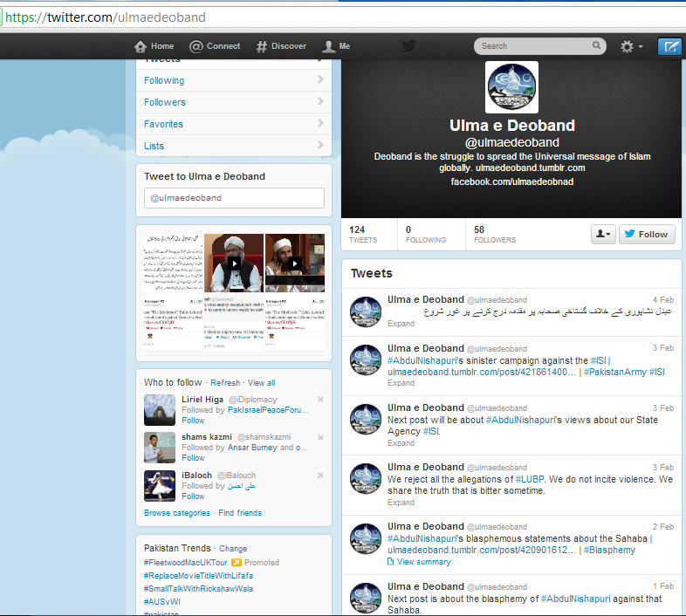Open the Discover tab

[281, 46]
